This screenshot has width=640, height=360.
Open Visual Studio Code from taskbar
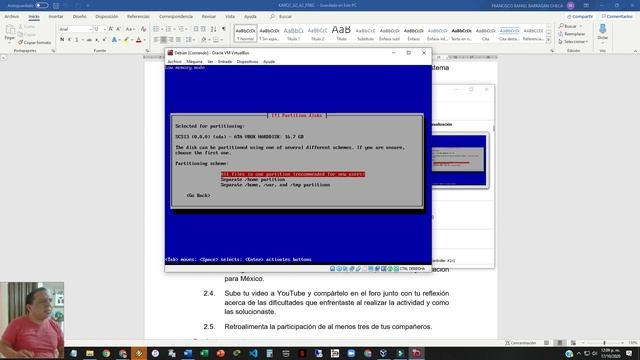253,353
